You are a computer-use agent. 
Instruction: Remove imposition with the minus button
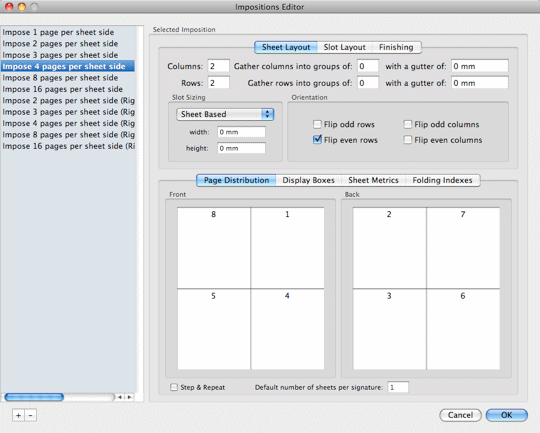click(x=31, y=415)
